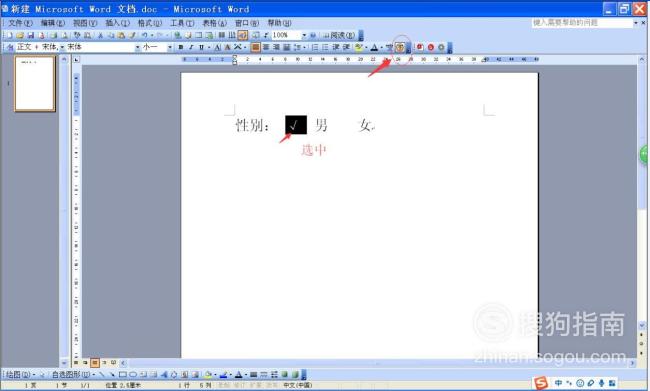This screenshot has height=391, width=650.
Task: Open the 宋体 font name dropdown
Action: (137, 47)
